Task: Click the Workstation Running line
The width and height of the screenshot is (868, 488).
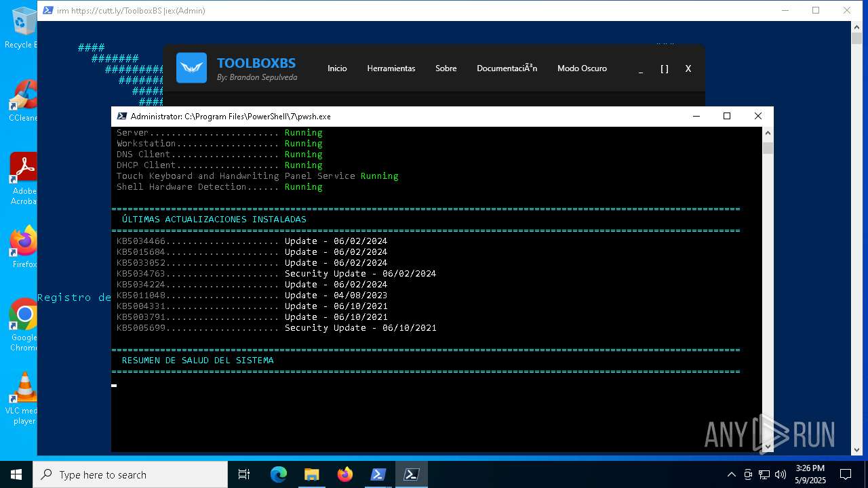Action: pos(220,144)
